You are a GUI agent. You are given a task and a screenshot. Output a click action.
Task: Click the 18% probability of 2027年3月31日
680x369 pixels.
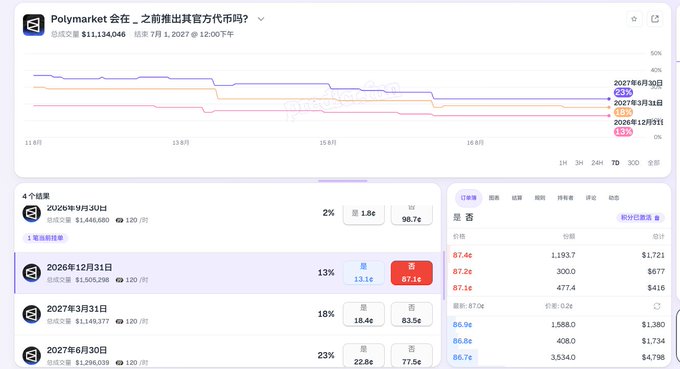[x=326, y=314]
